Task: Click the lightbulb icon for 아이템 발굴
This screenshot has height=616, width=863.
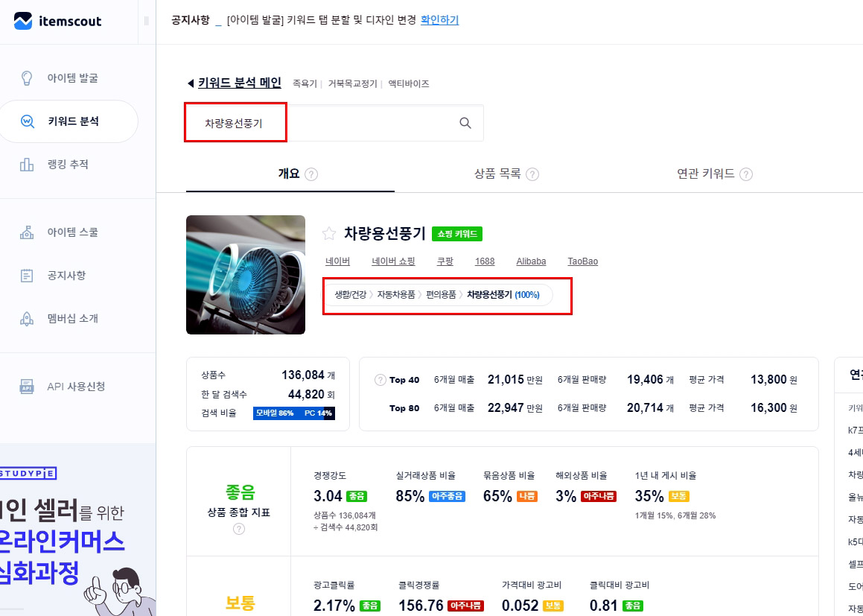Action: pos(26,78)
